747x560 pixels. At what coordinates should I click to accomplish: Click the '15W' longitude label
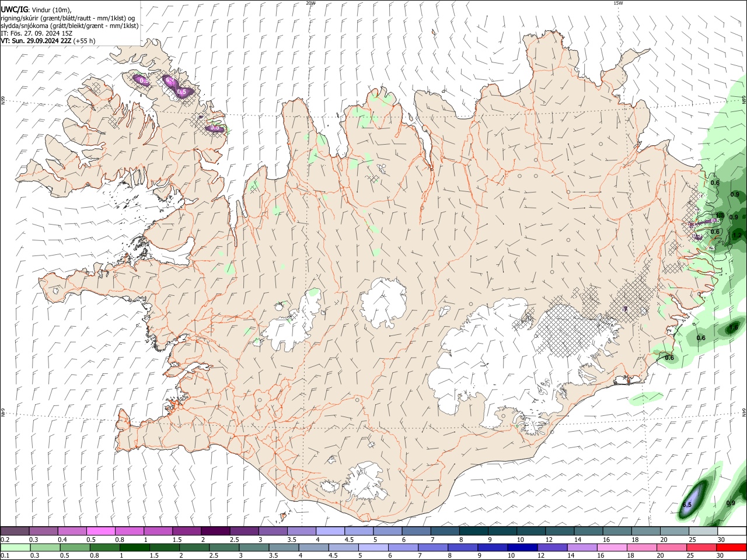[x=618, y=3]
